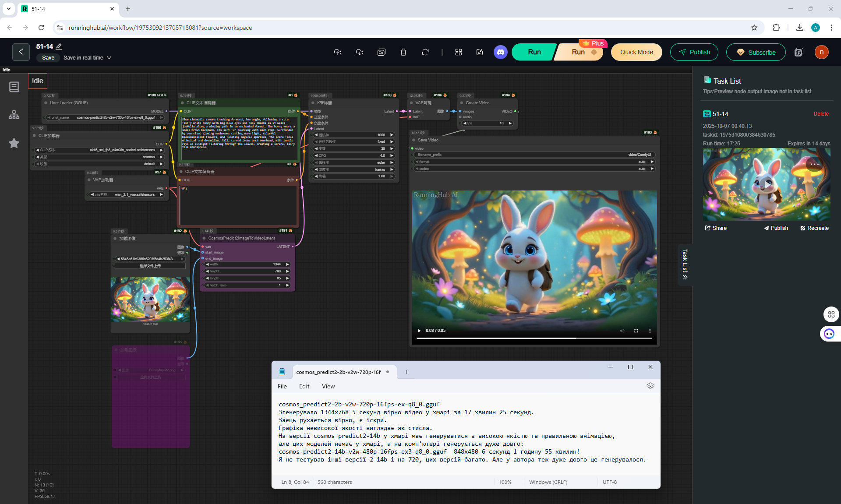Click the trash icon to clear workflow
The width and height of the screenshot is (841, 504).
403,52
